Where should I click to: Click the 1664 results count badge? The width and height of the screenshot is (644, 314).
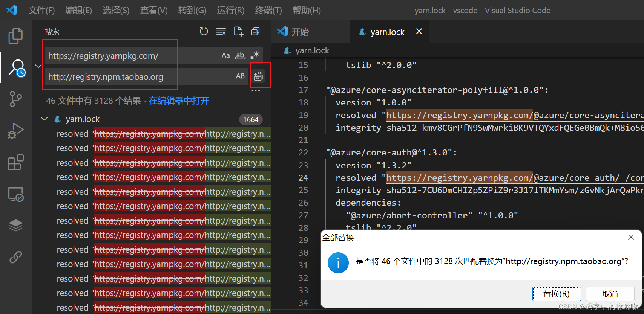(251, 119)
